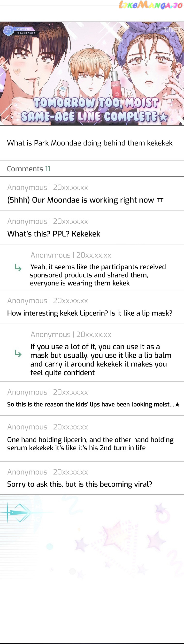Click the "(Shhh) Our Moondae is working" comment
184x644 pixels.
[x=85, y=200]
